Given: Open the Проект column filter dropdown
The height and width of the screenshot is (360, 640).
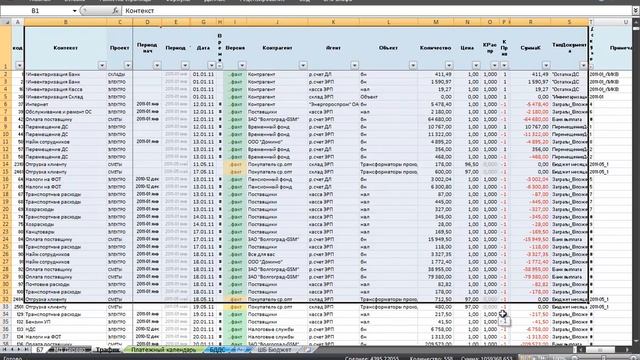Looking at the screenshot, I should pyautogui.click(x=128, y=65).
